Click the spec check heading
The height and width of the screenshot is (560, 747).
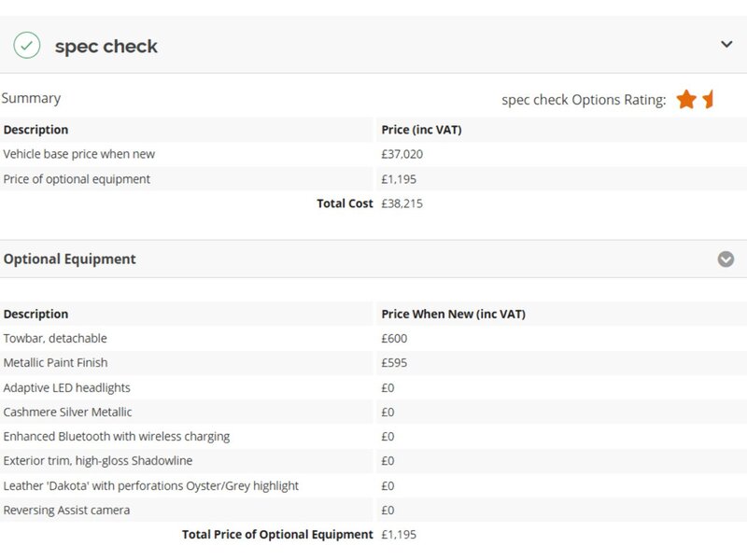click(106, 46)
